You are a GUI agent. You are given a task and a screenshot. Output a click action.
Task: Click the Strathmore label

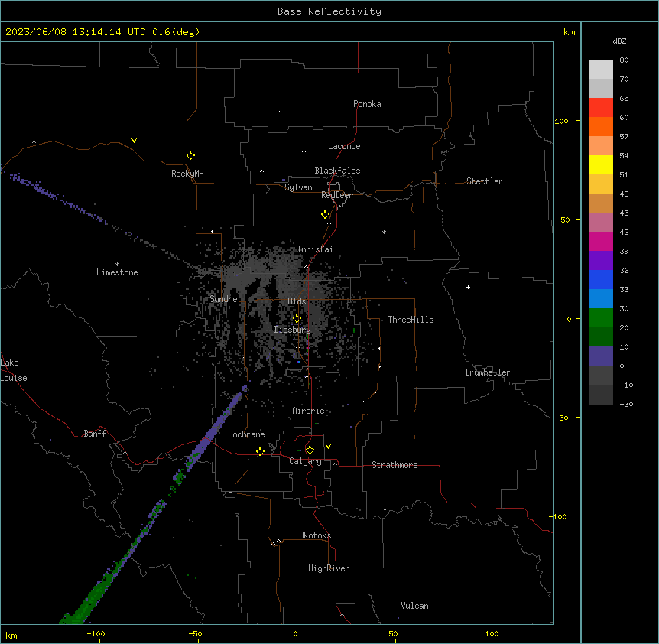pos(394,465)
